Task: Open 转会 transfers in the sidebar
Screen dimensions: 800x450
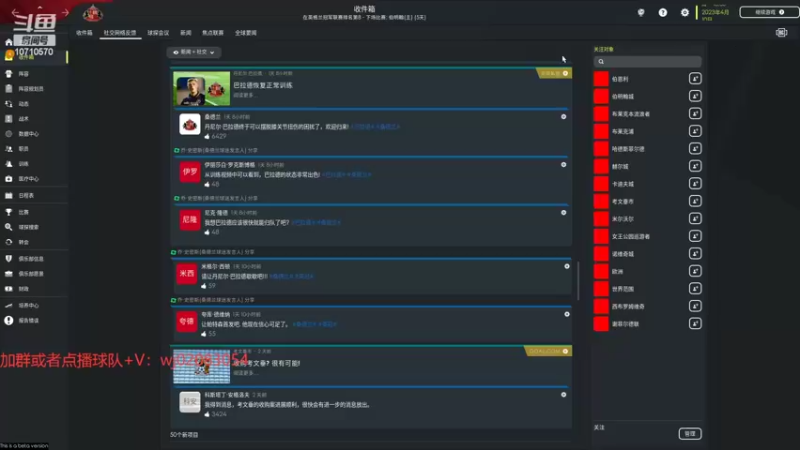Action: 23,242
